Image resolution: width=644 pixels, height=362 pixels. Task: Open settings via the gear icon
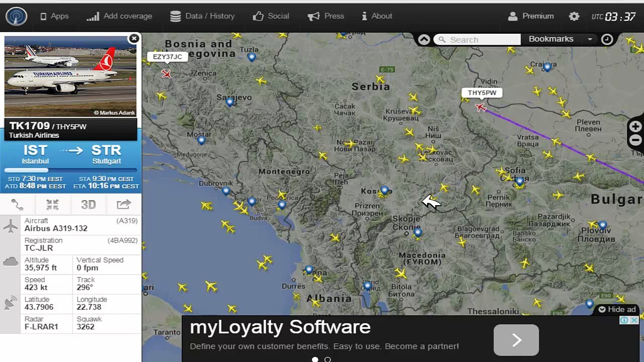point(574,16)
